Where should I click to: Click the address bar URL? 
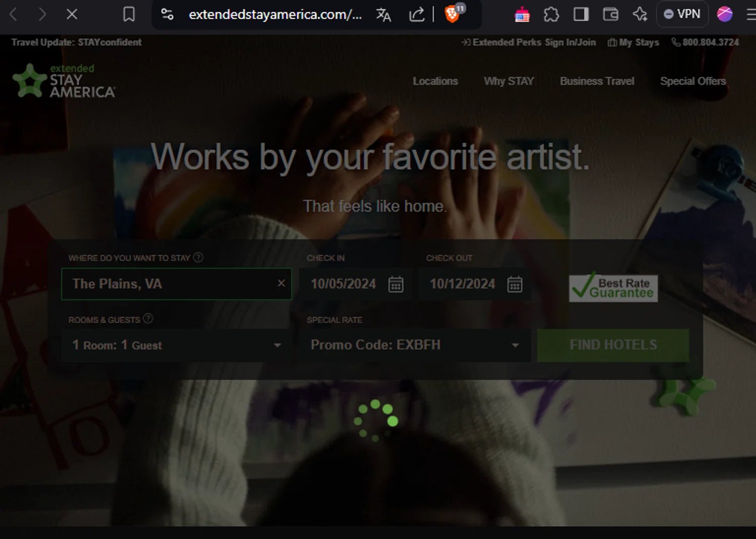275,15
